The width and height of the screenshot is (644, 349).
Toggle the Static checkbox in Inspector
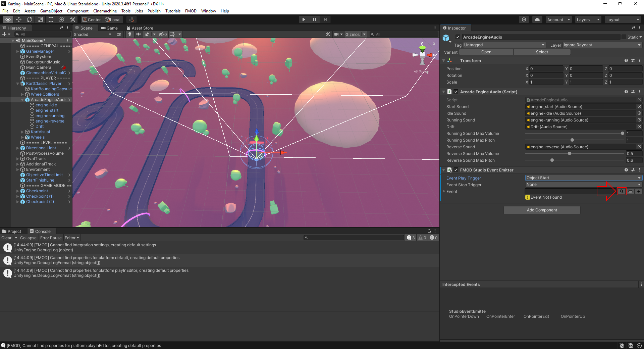[624, 37]
